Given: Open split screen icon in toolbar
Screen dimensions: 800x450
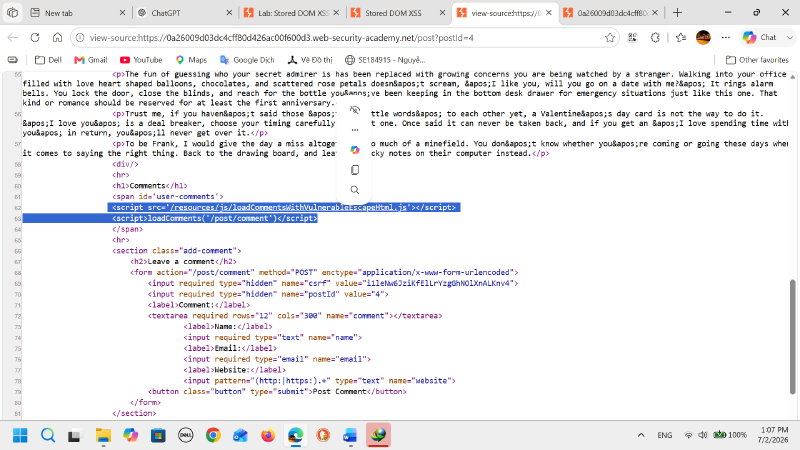Looking at the screenshot, I should 633,37.
